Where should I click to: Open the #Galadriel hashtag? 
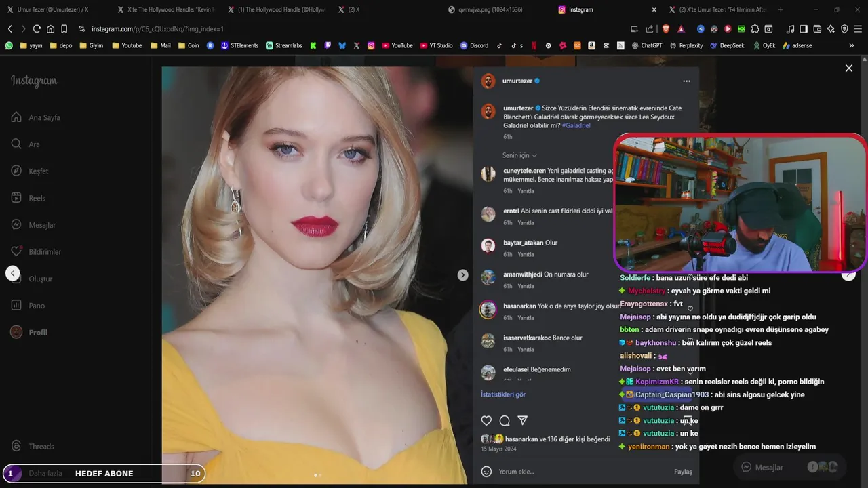pyautogui.click(x=576, y=125)
